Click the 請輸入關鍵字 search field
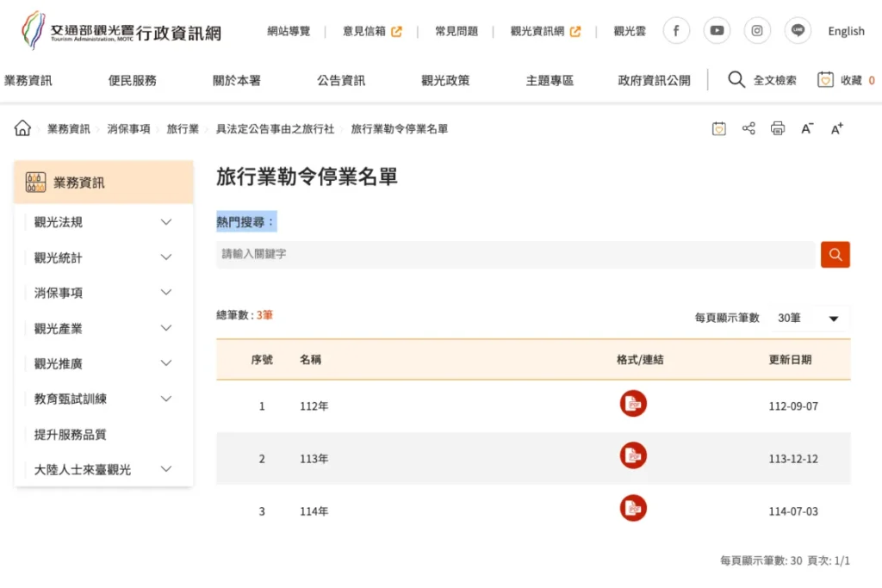Screen dimensions: 882x588 (515, 255)
